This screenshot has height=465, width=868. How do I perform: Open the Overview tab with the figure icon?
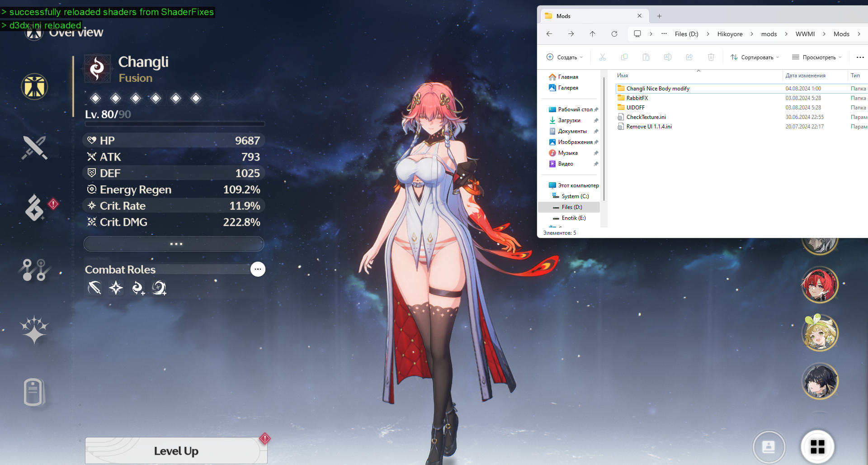coord(34,86)
